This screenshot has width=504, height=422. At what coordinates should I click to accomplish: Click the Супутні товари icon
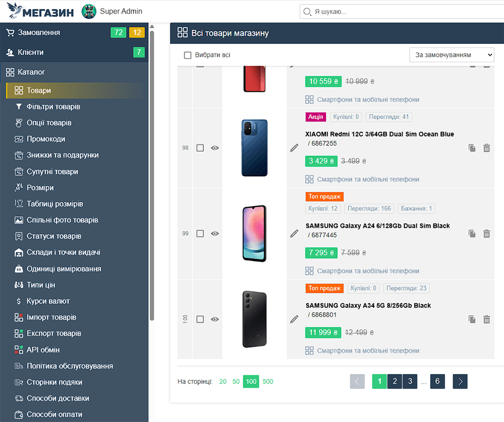tap(19, 171)
